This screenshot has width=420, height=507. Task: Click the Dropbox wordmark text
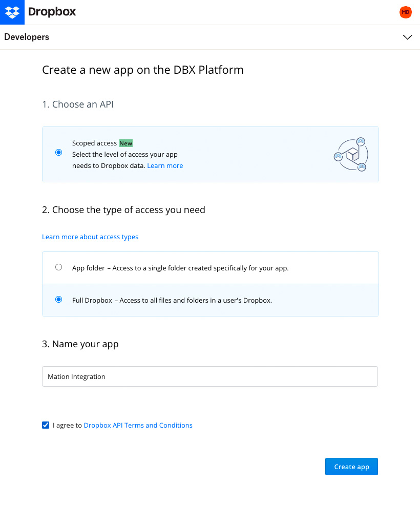pyautogui.click(x=52, y=12)
